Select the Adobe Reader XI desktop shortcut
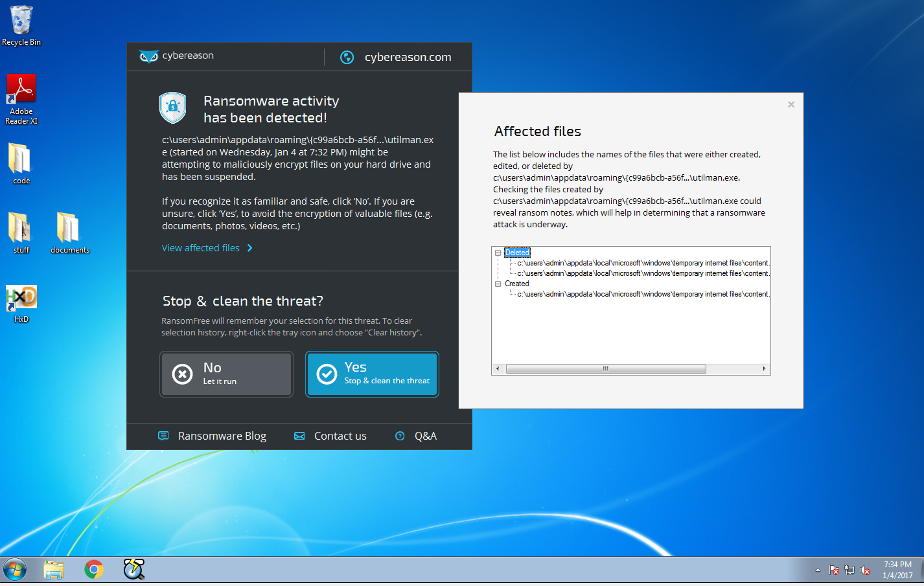Viewport: 924px width, 586px height. 21,99
